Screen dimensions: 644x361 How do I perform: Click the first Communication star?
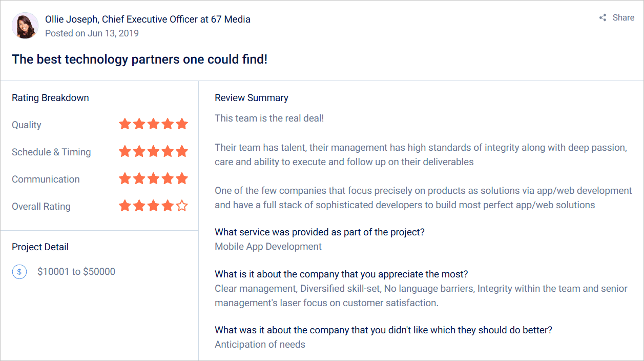pos(124,179)
